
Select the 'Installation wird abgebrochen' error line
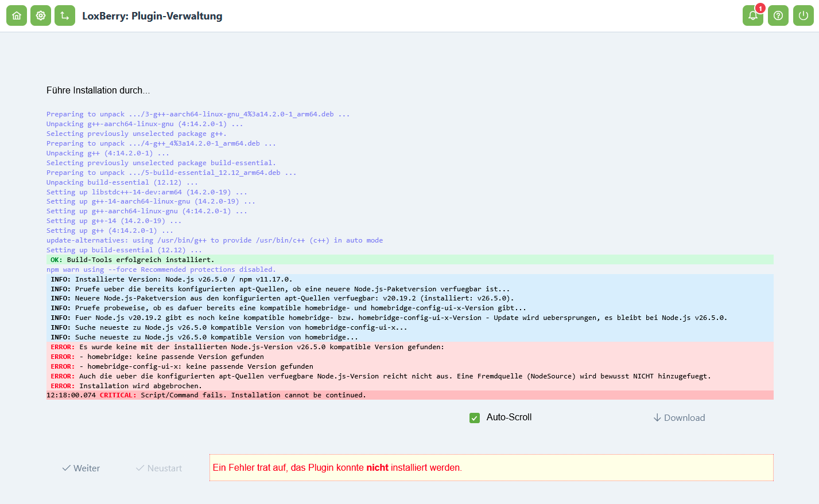(x=410, y=386)
